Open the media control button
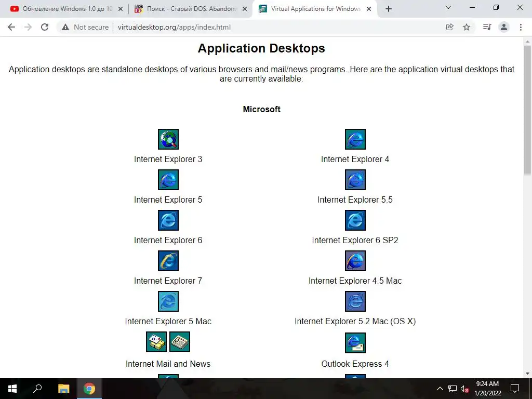This screenshot has width=532, height=399. 487,27
